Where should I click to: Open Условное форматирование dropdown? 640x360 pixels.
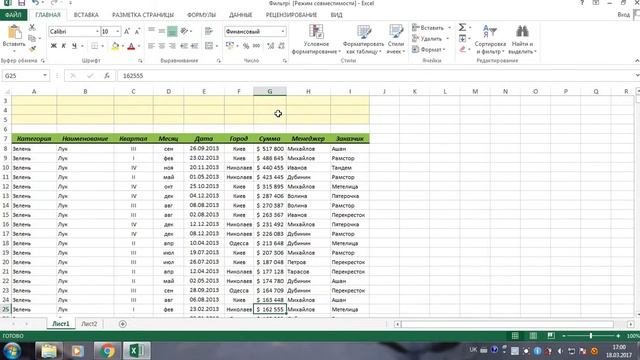[316, 40]
